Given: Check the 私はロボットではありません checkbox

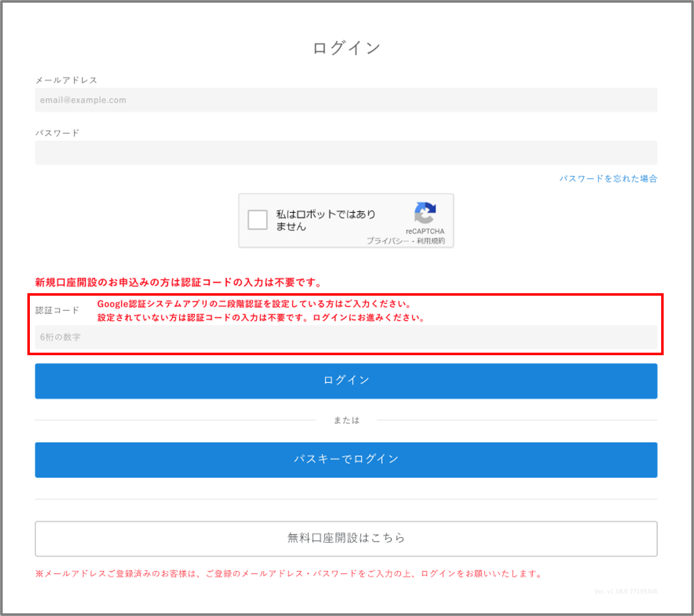Looking at the screenshot, I should [x=257, y=220].
